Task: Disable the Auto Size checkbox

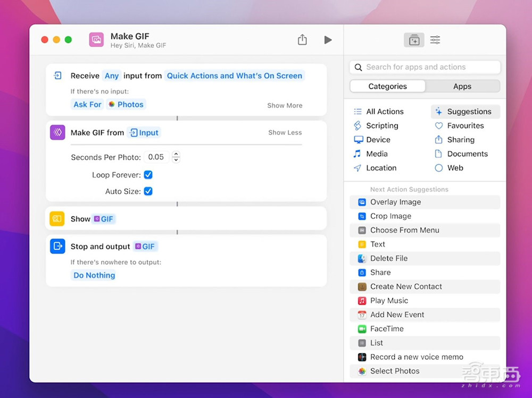Action: [x=148, y=191]
